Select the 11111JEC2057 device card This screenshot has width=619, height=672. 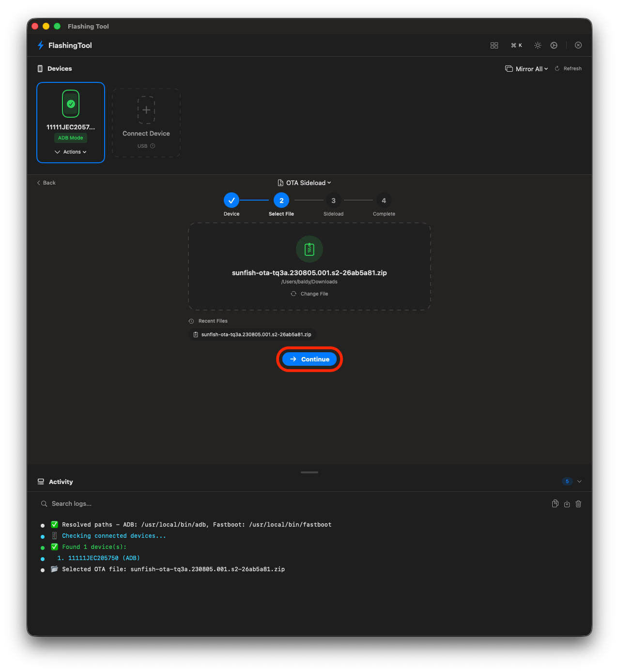click(71, 123)
